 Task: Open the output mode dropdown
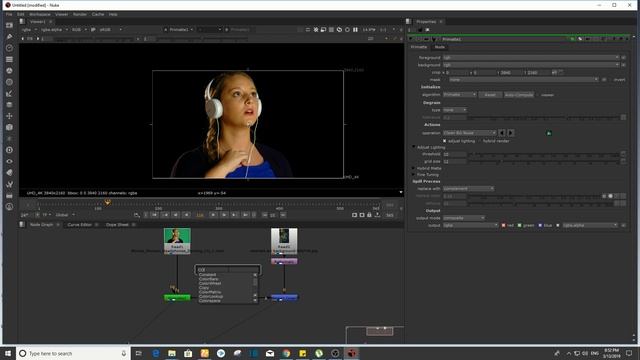(x=464, y=218)
